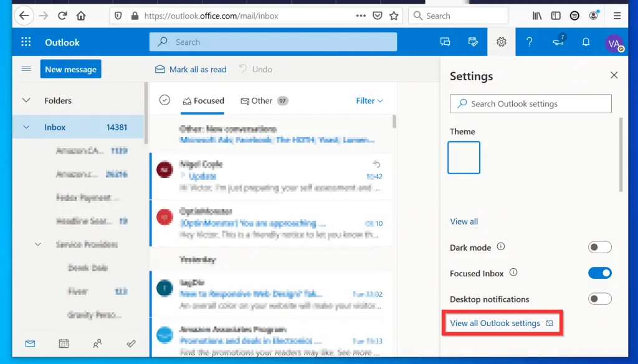This screenshot has height=364, width=638.
Task: Open the notifications bell icon
Action: pos(586,42)
